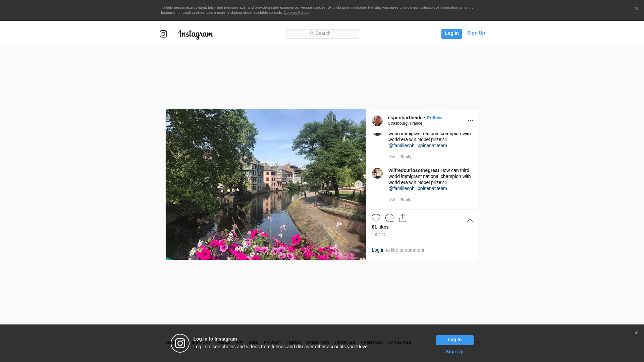Open @familiesphilippinenatlteam mention in second comment
This screenshot has height=362, width=644.
tap(418, 188)
